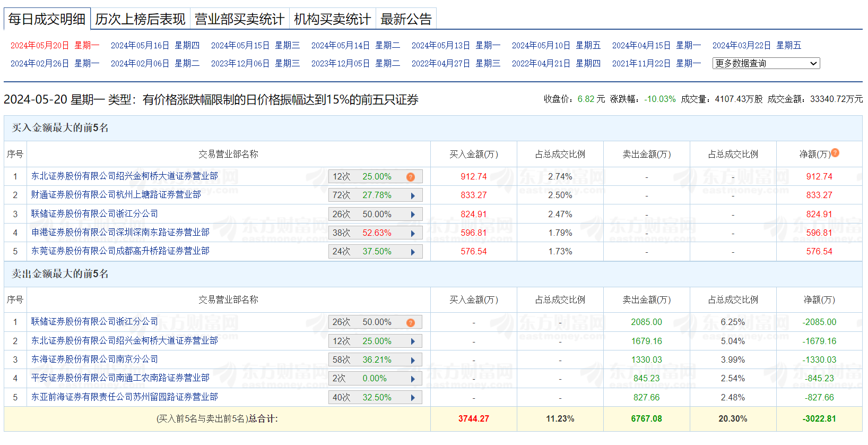
Task: Click the orange help icon beside 净额(万)
Action: 835,153
